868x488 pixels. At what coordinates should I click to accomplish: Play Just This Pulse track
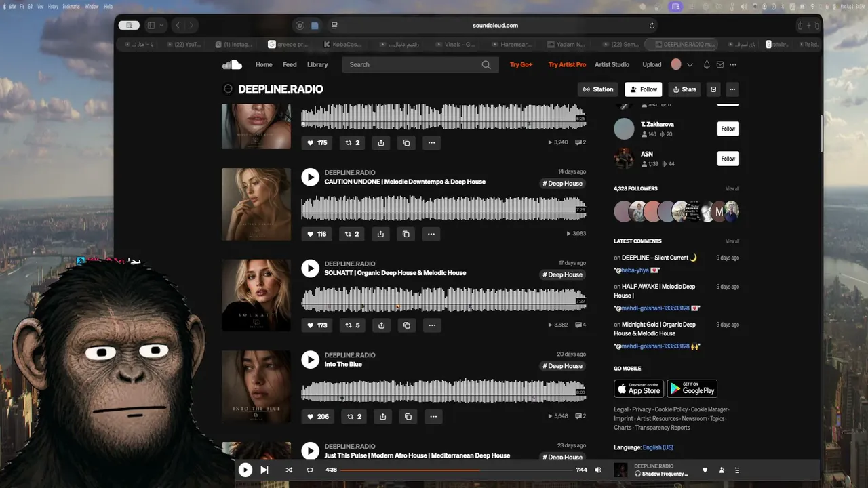point(310,451)
